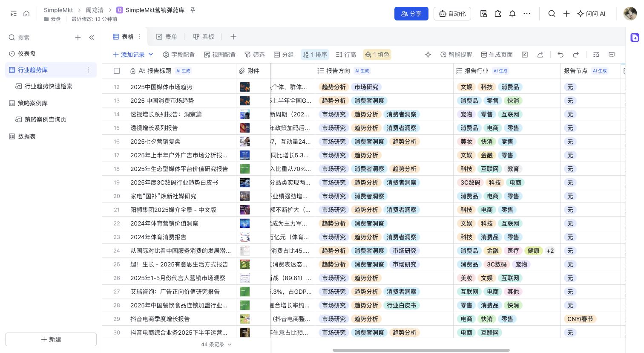Open the 1 填色 fill color settings

click(x=377, y=55)
